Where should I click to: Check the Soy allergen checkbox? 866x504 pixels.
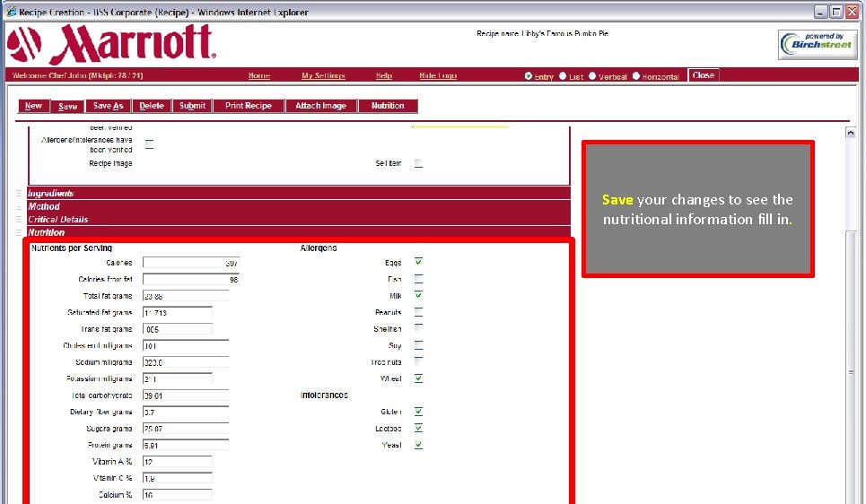click(418, 345)
